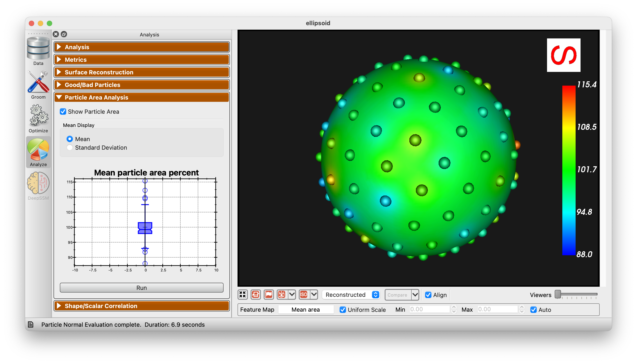Open the DeepSSM module
Screen dimensions: 637x364
coord(38,186)
